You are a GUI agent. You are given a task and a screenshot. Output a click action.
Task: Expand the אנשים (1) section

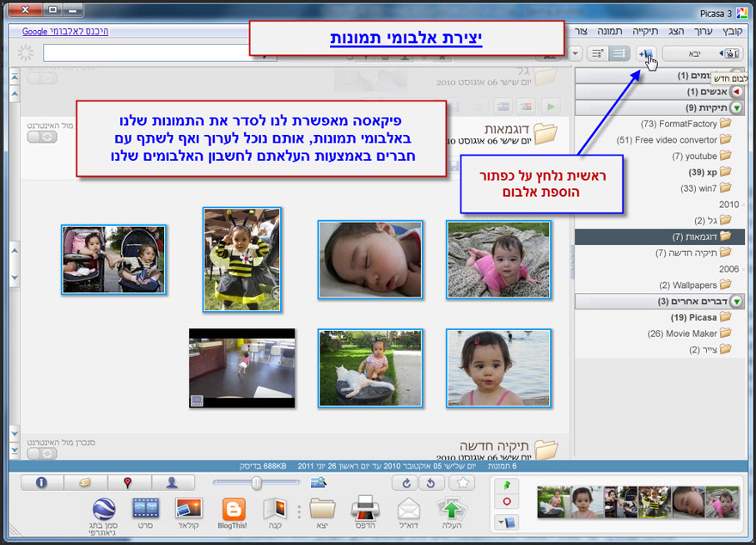(737, 91)
